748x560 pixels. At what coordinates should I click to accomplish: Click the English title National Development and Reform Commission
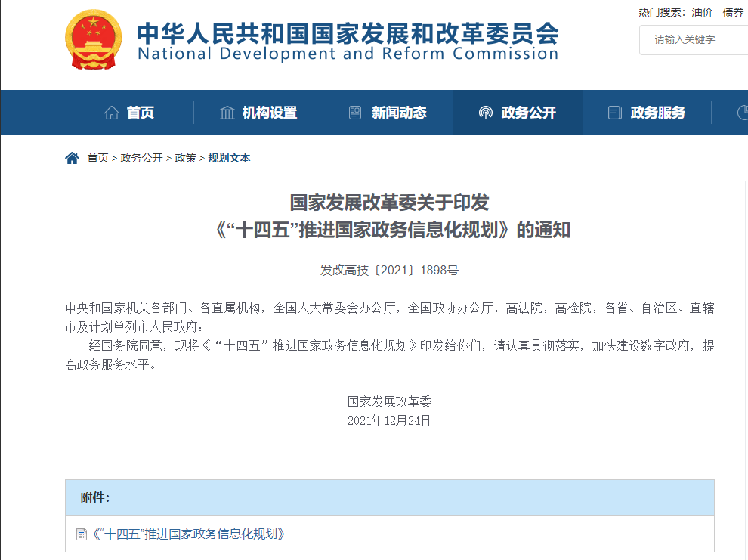pos(348,54)
